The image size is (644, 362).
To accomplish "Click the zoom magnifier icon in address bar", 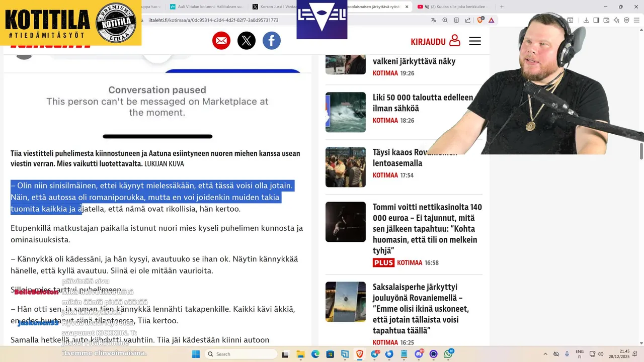I will 445,20.
